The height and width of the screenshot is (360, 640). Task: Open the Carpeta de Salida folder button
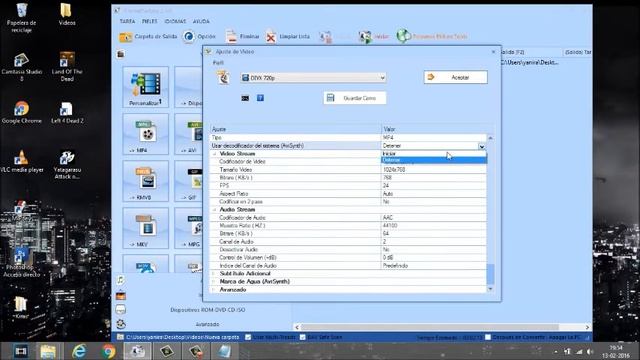[x=148, y=37]
